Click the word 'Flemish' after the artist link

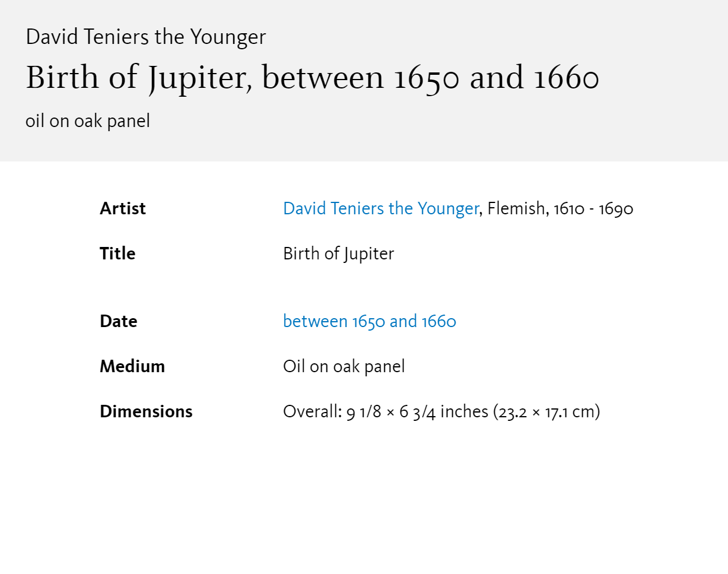pyautogui.click(x=516, y=208)
